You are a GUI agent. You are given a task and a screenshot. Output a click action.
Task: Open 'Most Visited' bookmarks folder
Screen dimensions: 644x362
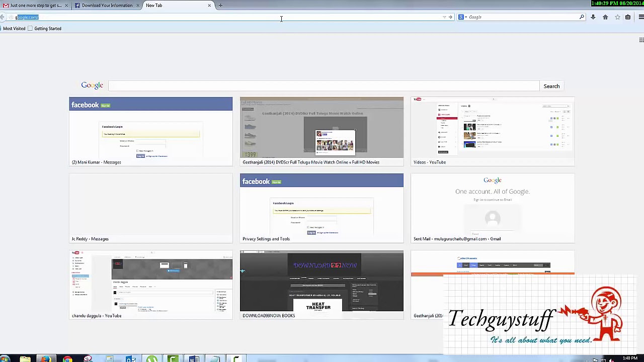pos(14,29)
